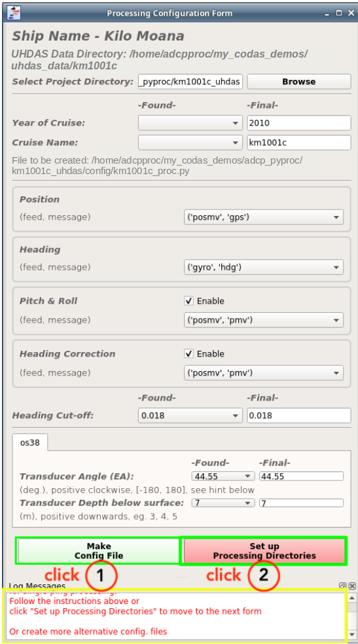Open the Pitch & Roll feed dropdown

click(264, 320)
